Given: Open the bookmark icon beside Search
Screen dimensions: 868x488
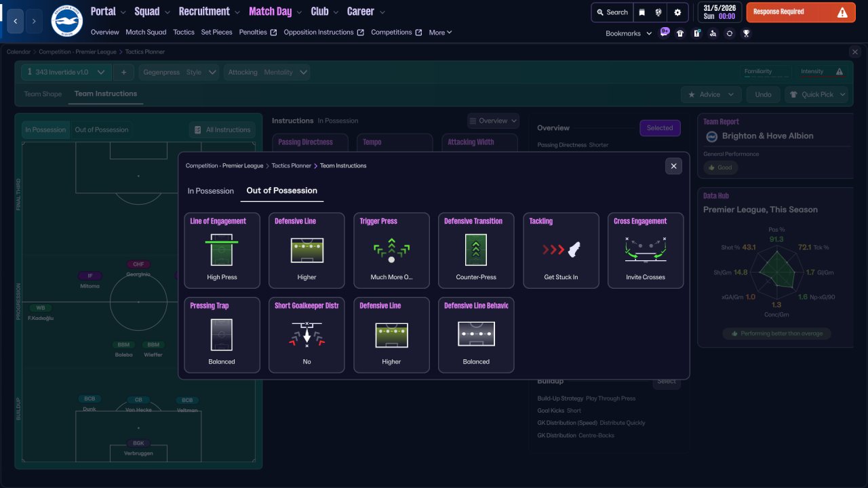Looking at the screenshot, I should (x=642, y=12).
